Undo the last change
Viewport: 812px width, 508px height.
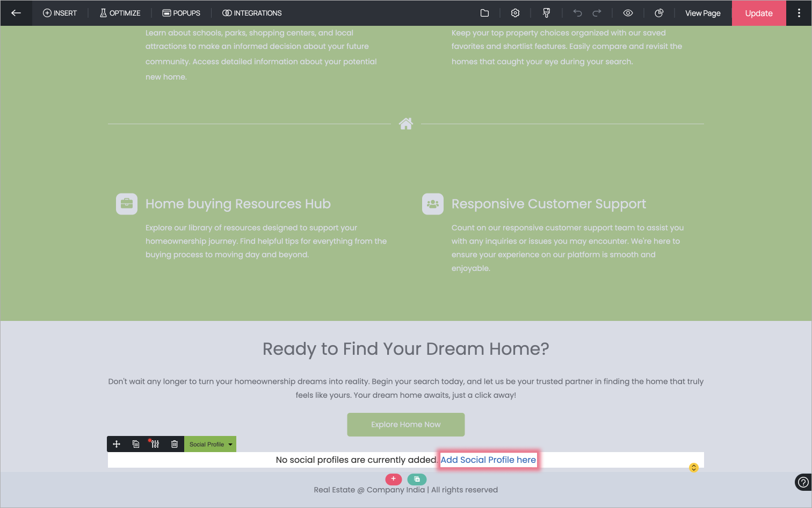(x=577, y=13)
